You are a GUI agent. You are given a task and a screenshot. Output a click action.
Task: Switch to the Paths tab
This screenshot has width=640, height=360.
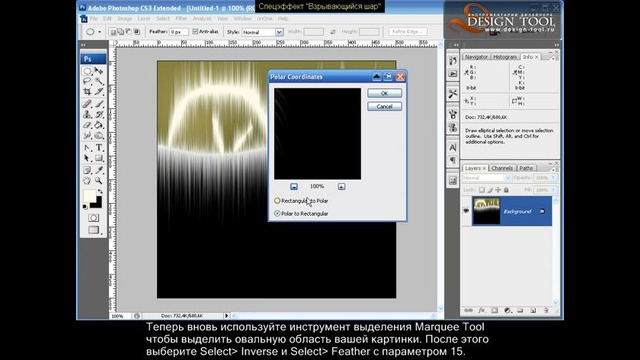coord(526,168)
